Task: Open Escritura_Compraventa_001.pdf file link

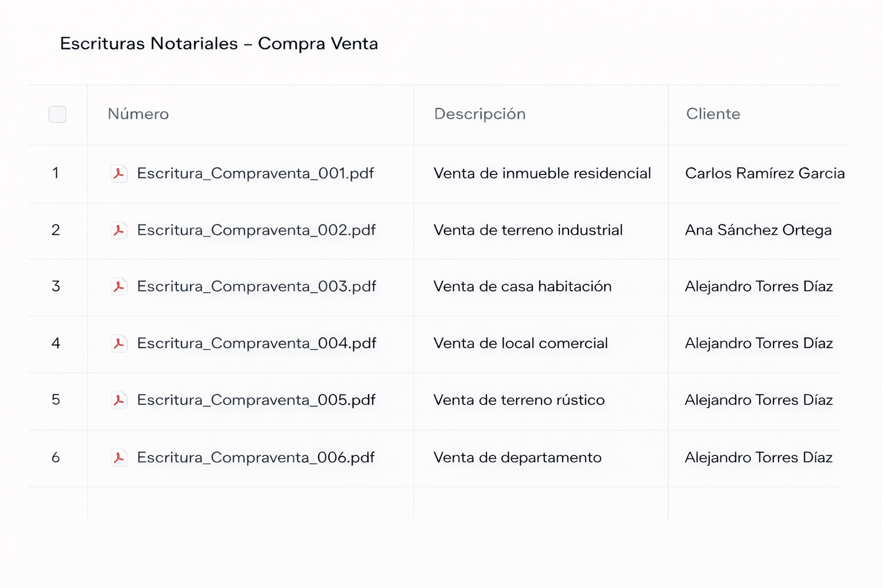Action: (255, 173)
